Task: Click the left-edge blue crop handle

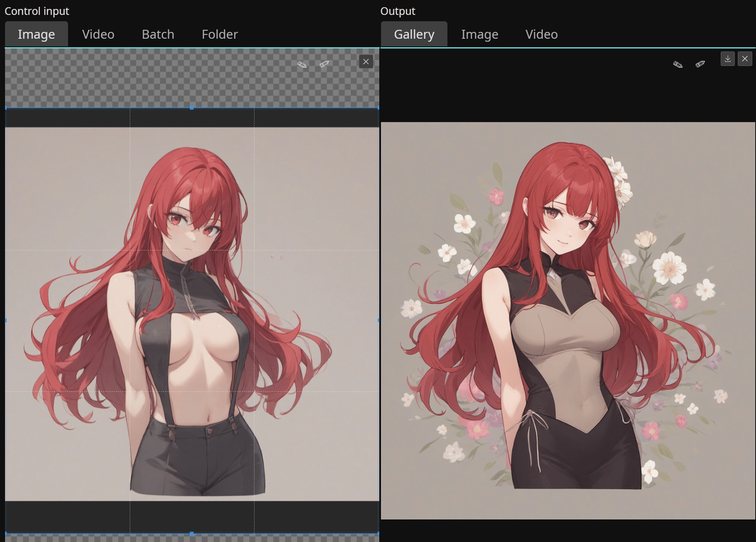Action: point(6,320)
